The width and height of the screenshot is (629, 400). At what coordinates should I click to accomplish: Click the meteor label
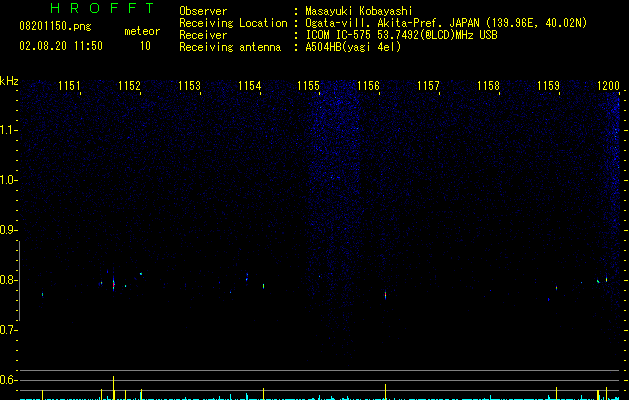click(142, 31)
